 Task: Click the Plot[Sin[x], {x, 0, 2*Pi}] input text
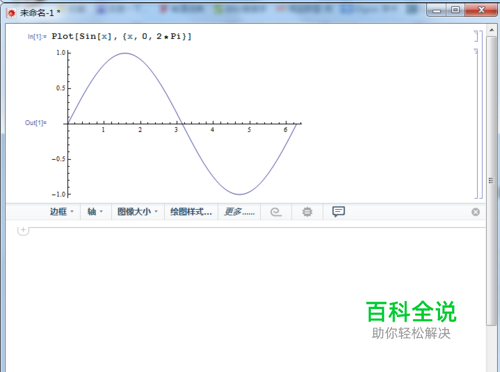[x=121, y=36]
